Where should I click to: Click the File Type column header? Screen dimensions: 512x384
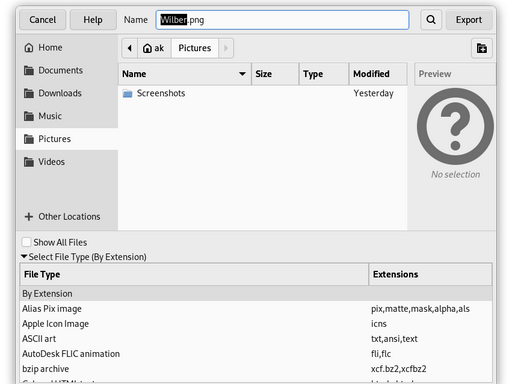194,275
